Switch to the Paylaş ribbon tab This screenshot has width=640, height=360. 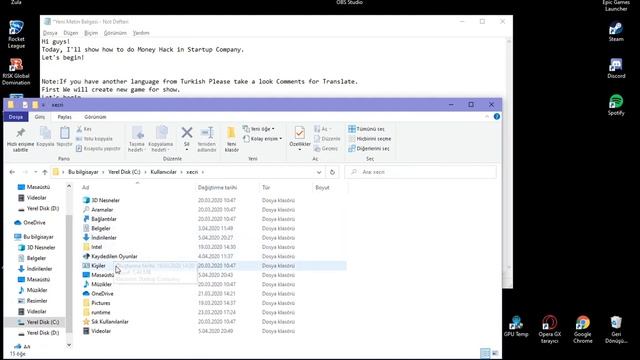click(64, 117)
